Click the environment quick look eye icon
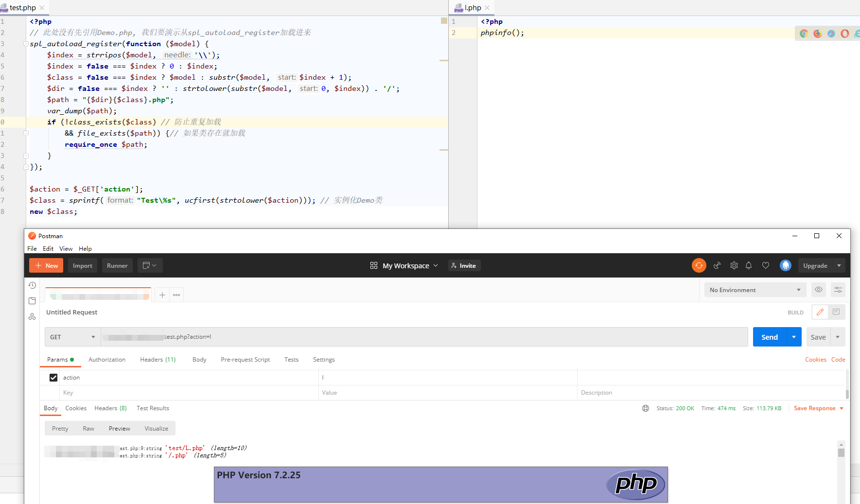The image size is (860, 504). (819, 290)
